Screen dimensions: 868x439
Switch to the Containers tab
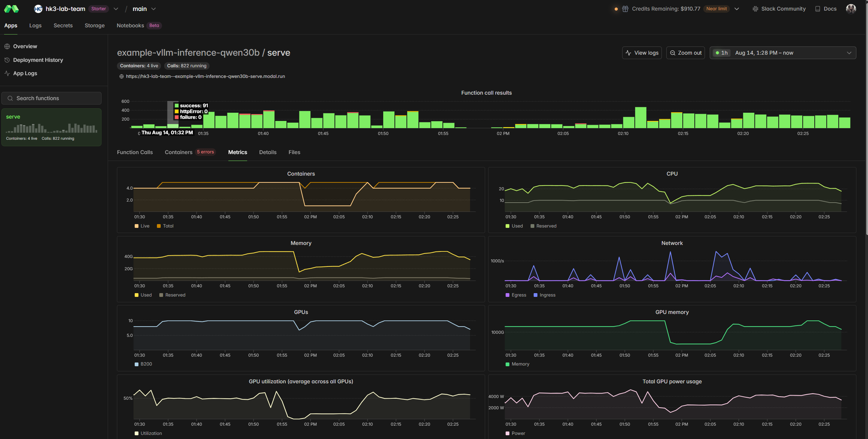click(178, 152)
